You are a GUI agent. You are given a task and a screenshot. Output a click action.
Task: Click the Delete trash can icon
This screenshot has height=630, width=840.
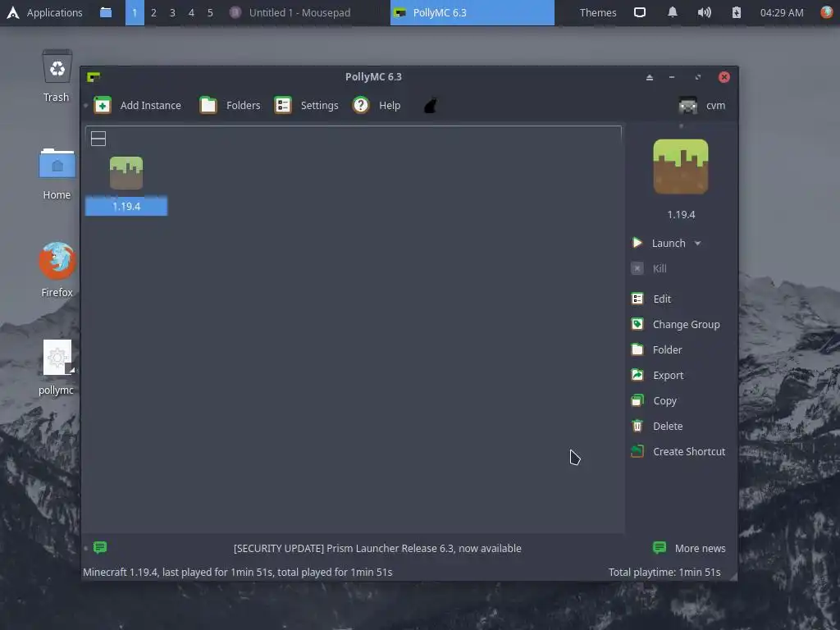click(x=637, y=426)
